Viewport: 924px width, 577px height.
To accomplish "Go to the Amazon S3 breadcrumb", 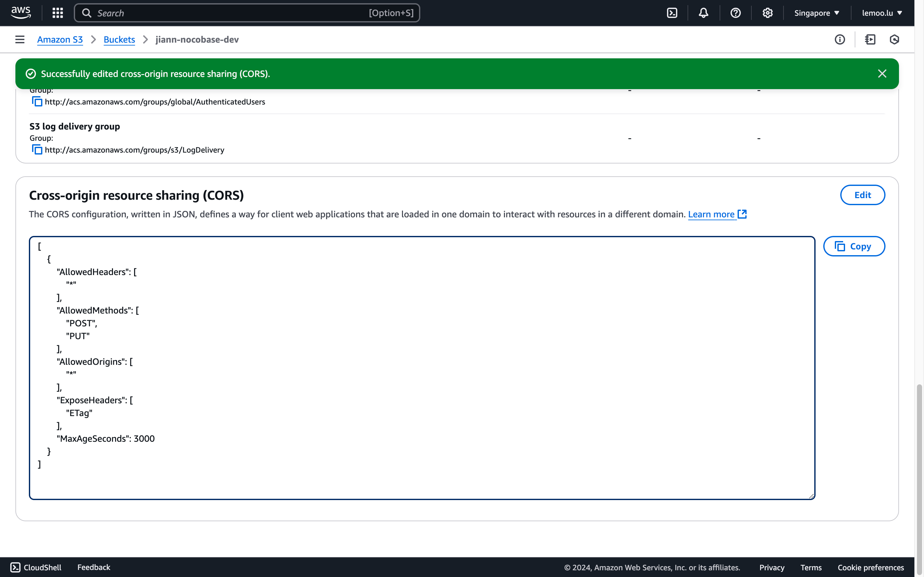I will 60,39.
